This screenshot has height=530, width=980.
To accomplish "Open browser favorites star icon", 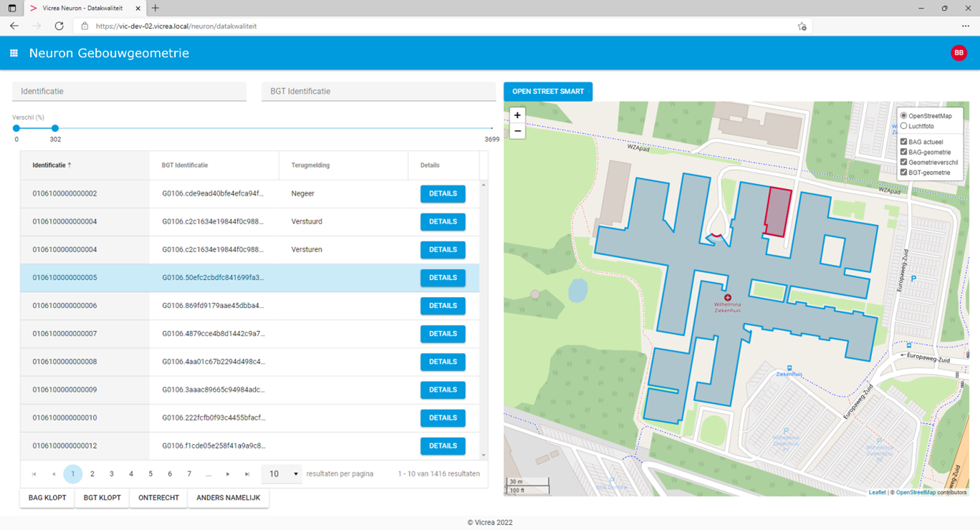I will click(x=802, y=26).
